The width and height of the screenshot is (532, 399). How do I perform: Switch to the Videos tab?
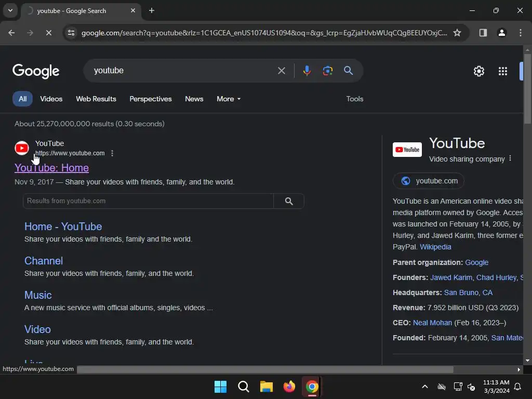point(51,99)
